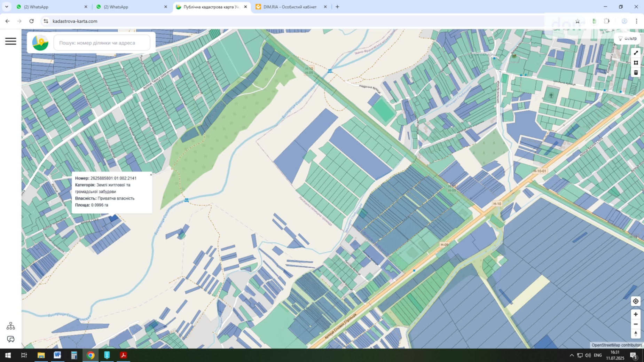Expand the browser tab search dropdown

[7, 7]
